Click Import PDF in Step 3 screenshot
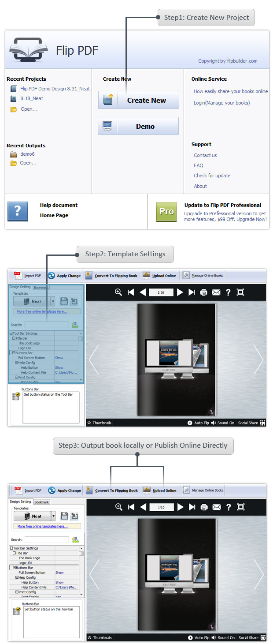 tap(28, 490)
